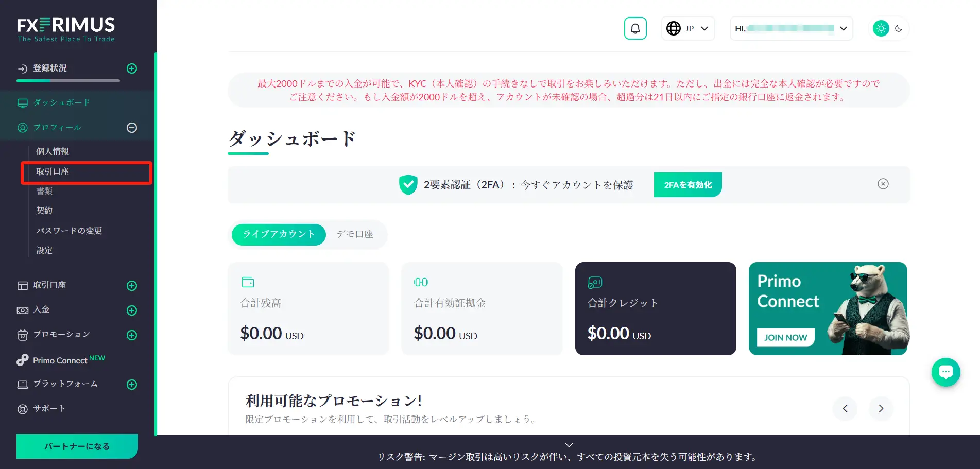Click the Primo Connect sidebar icon

click(x=22, y=360)
